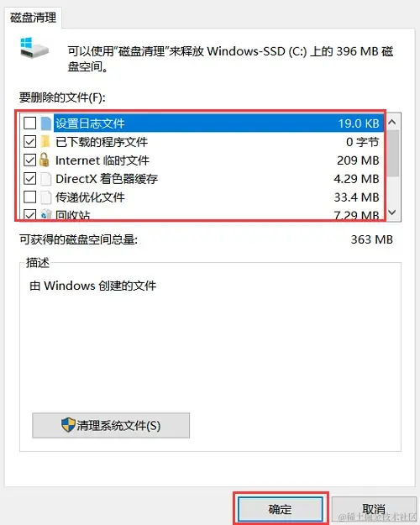
Task: Click the folder icon for 已下载的程序文件
Action: tap(46, 142)
